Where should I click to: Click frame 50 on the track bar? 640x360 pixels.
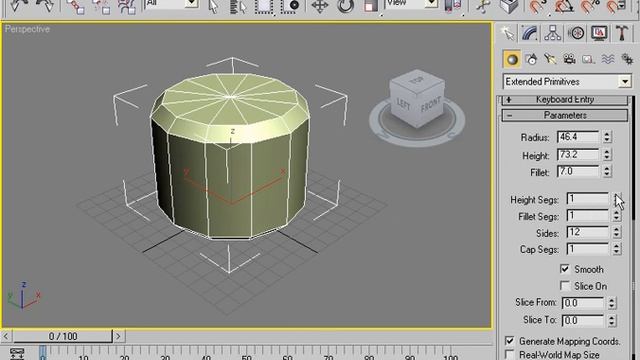pos(247,353)
